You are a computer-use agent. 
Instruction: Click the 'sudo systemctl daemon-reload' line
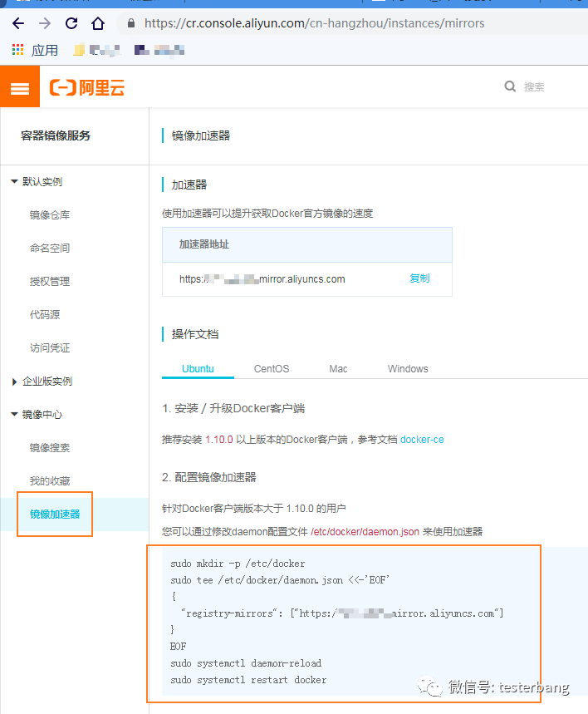click(246, 663)
